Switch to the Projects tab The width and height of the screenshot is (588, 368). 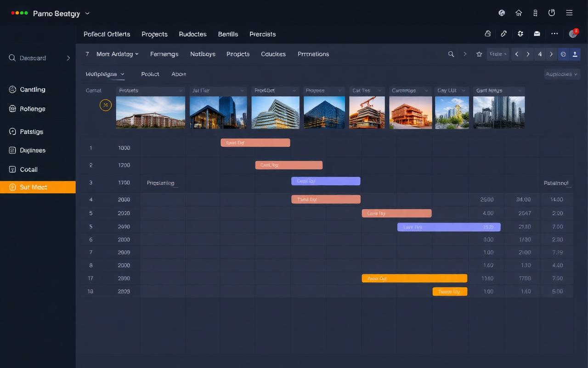154,34
